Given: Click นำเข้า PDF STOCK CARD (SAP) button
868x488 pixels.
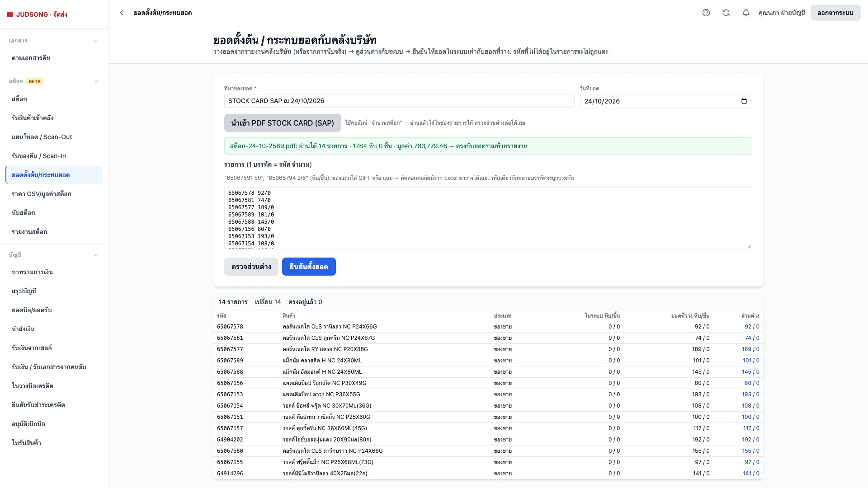Looking at the screenshot, I should (283, 123).
